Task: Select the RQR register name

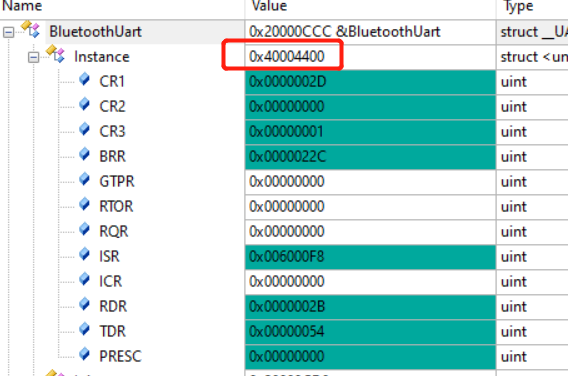Action: point(114,232)
